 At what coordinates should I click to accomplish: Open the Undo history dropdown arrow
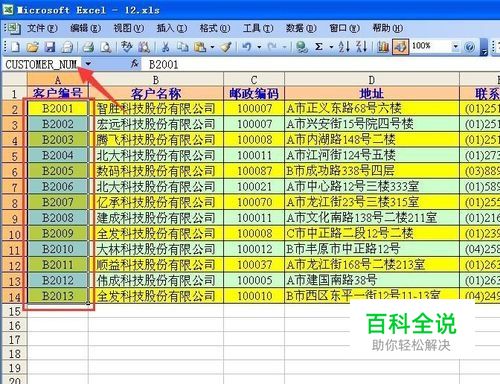pos(259,47)
